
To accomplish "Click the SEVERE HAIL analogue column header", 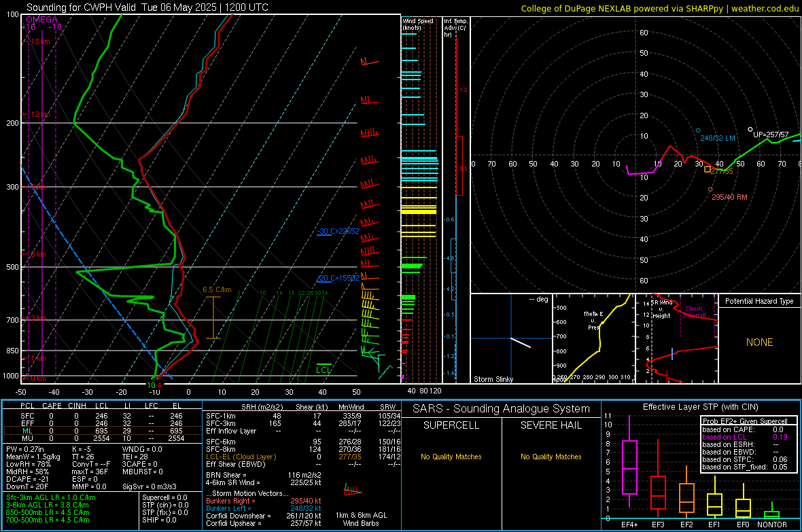I will point(551,425).
